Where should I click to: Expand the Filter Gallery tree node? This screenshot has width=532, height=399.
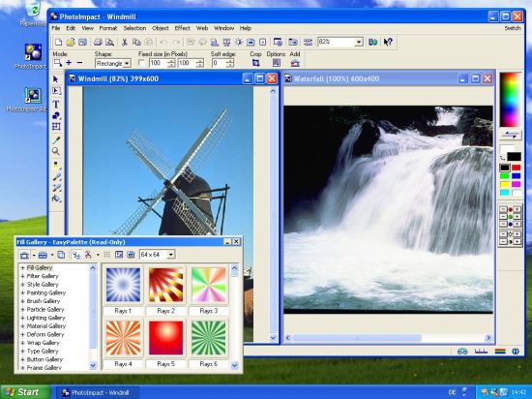23,276
